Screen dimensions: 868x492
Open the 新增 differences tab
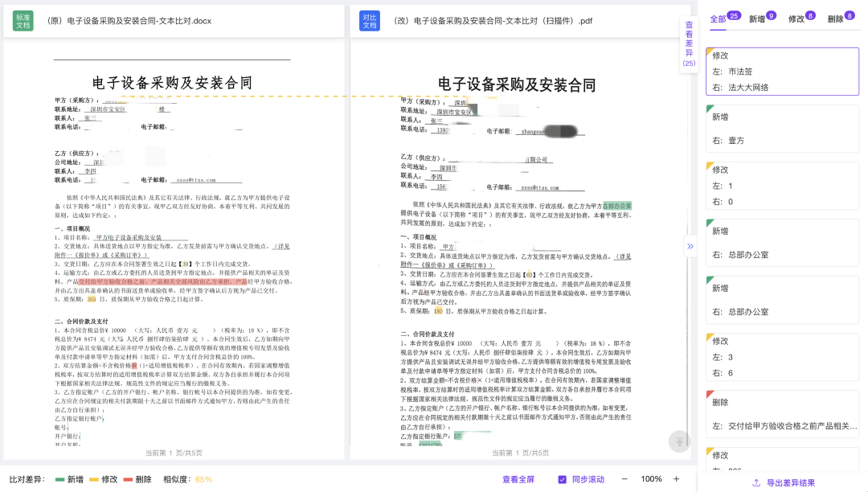point(756,16)
